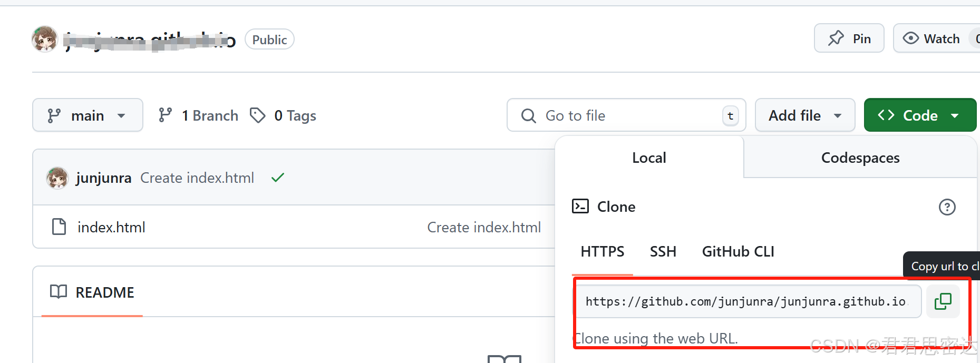Viewport: 980px width, 363px height.
Task: Click the Public visibility badge
Action: tap(269, 40)
